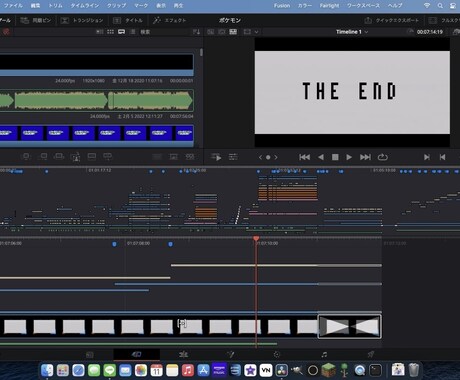Click next marker arrow right of dot

click(x=276, y=157)
